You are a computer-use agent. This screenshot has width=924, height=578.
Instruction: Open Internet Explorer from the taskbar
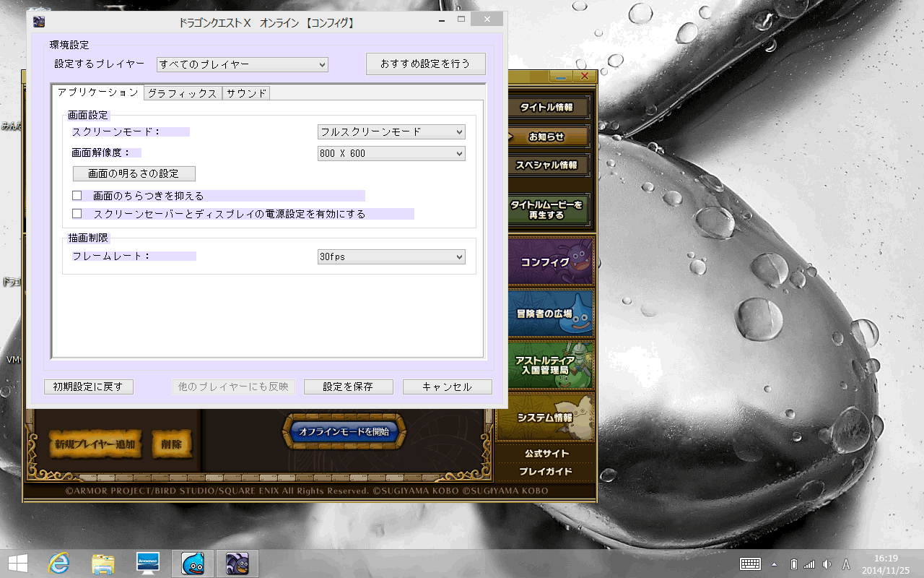click(58, 563)
